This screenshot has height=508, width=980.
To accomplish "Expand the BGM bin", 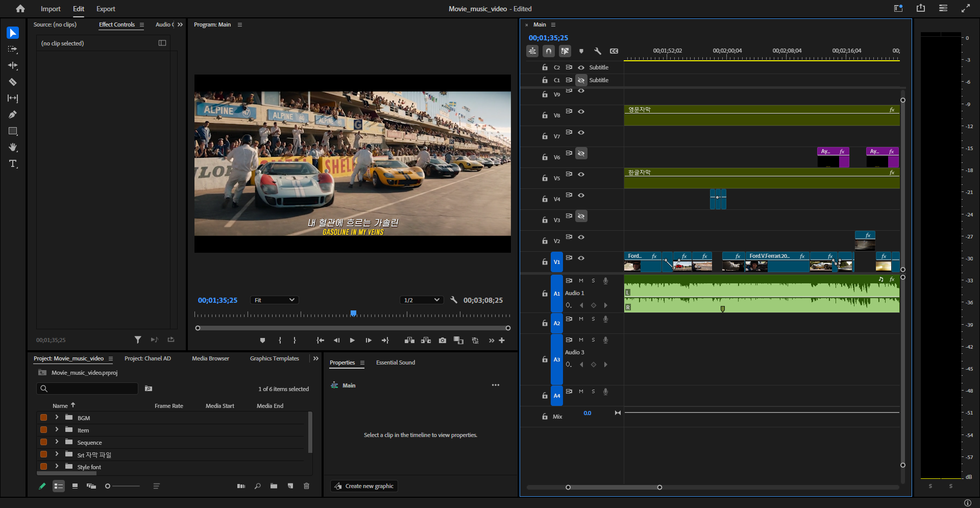I will [57, 418].
